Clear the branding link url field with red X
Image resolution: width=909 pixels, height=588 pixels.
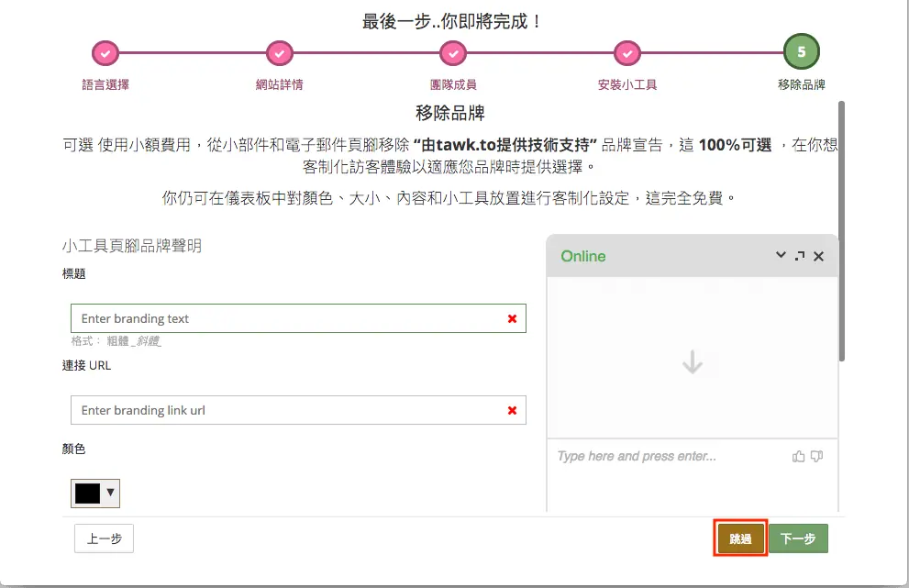click(x=512, y=411)
